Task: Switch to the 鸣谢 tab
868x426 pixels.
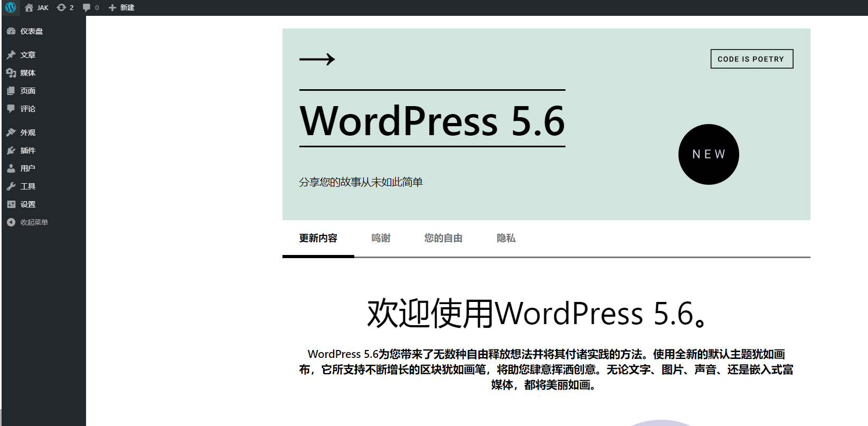Action: tap(381, 238)
